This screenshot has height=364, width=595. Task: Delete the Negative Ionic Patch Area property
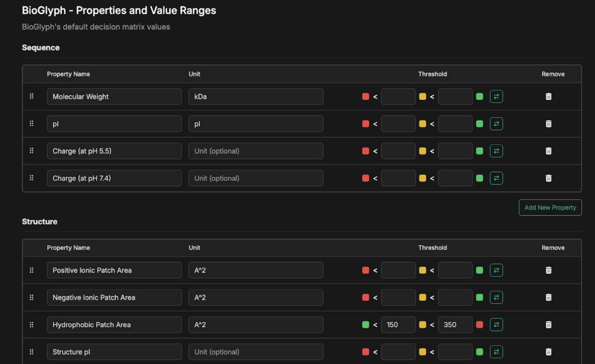point(548,298)
